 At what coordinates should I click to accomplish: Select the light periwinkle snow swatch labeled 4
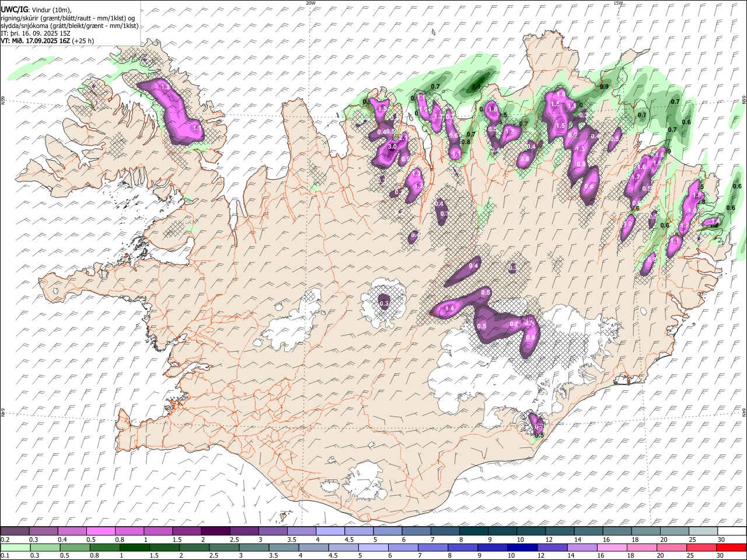[x=329, y=531]
